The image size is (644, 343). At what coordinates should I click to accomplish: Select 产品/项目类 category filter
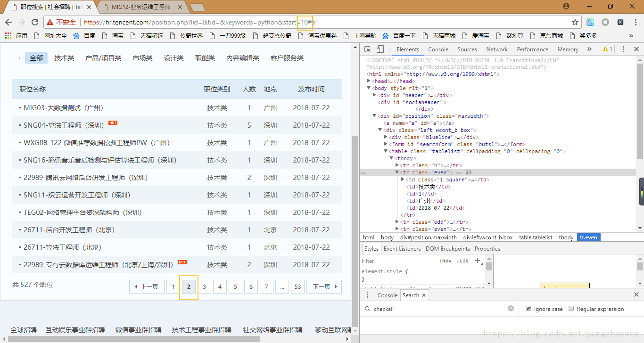pos(103,58)
